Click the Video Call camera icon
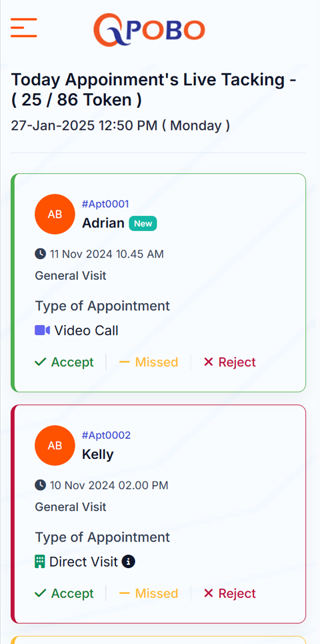 point(43,330)
